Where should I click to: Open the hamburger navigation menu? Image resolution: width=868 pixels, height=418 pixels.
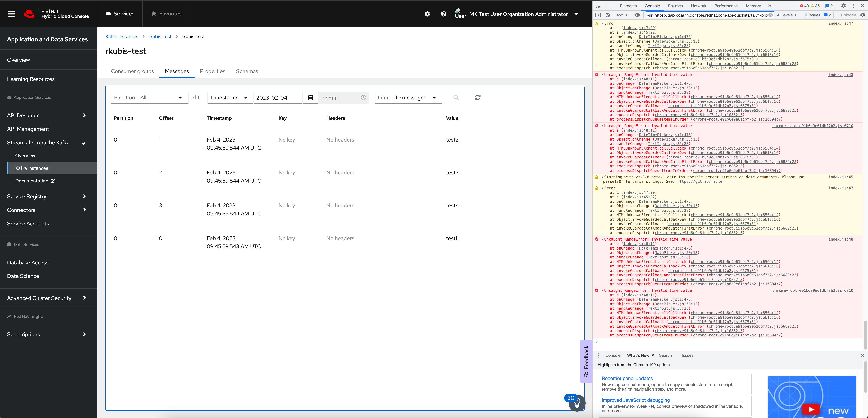[11, 14]
